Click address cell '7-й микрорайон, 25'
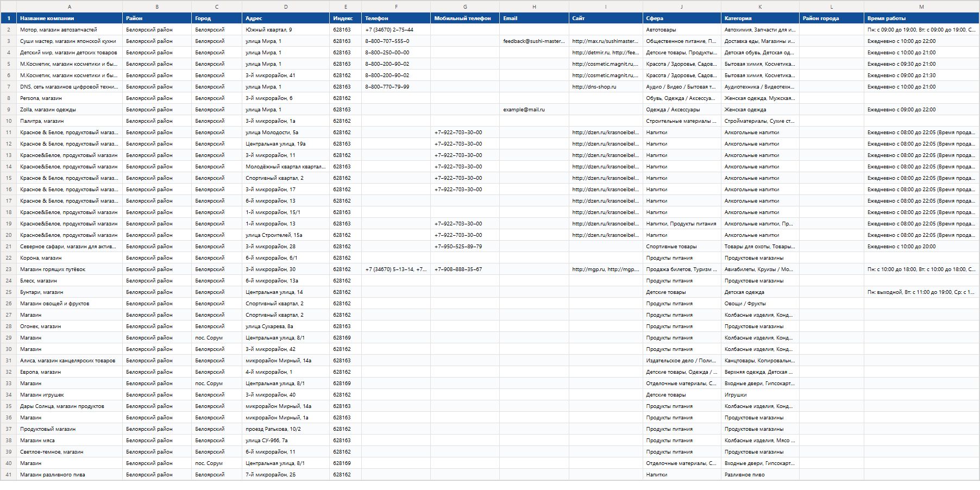 pyautogui.click(x=286, y=475)
